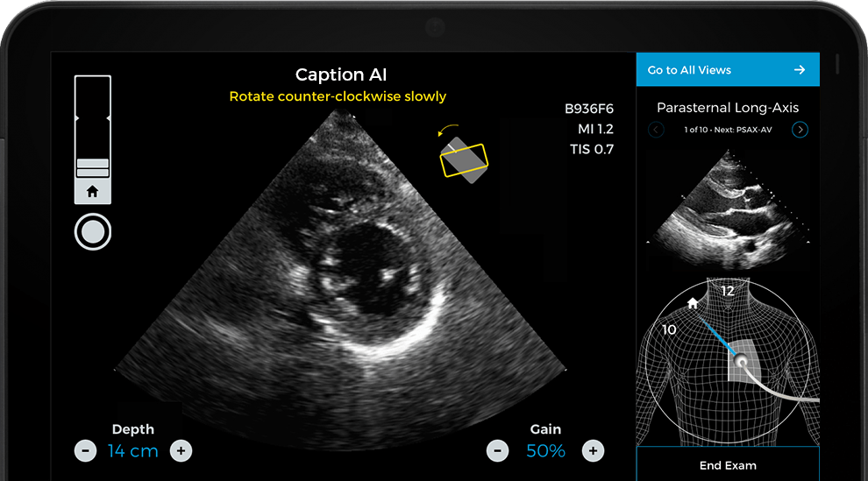Click the B936F6 identifier
This screenshot has width=868, height=481.
click(589, 109)
